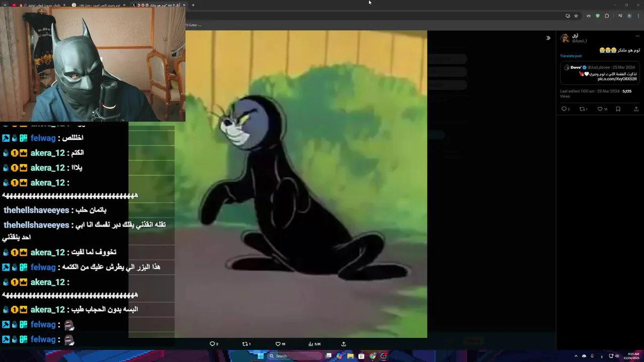
Task: Bookmark page with the star icon
Action: coord(576,16)
